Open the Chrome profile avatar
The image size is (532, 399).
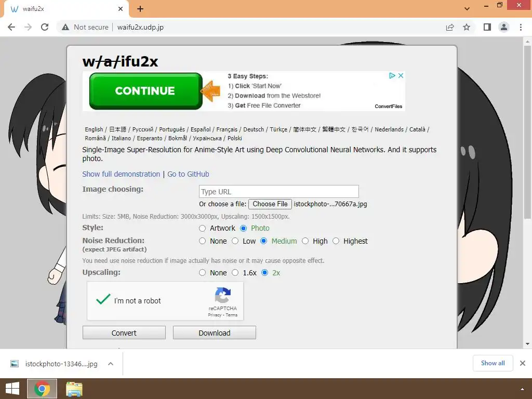504,27
